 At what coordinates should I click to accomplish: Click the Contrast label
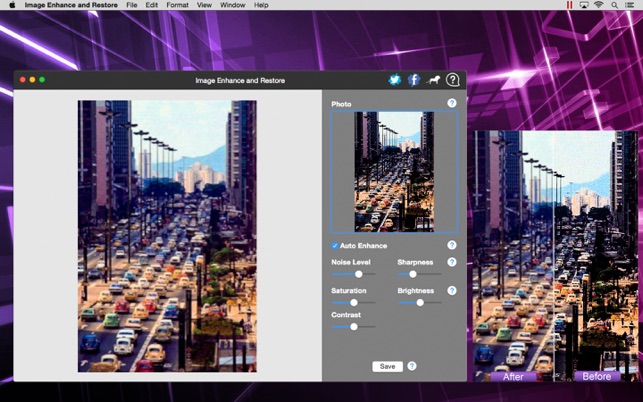[x=346, y=315]
